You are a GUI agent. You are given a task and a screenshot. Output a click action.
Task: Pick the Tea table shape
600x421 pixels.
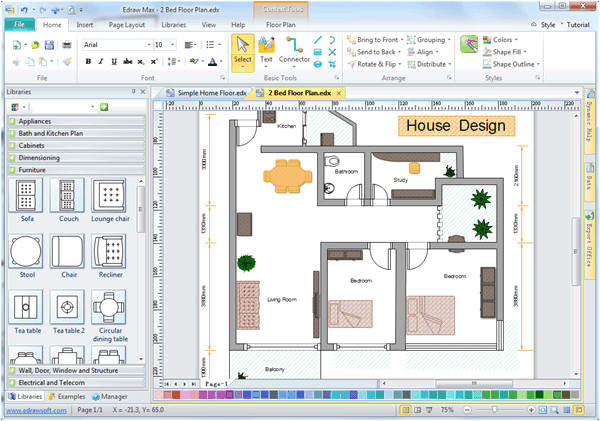27,310
